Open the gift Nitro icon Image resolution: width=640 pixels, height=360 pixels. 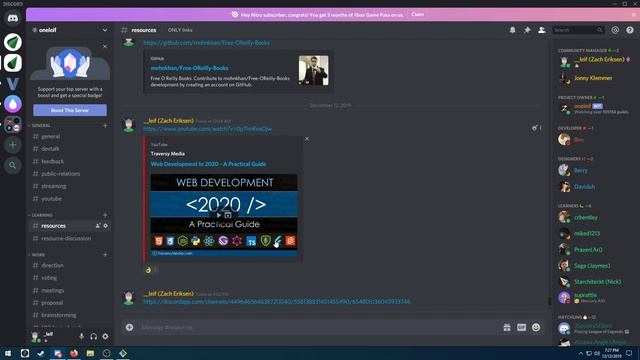[x=507, y=327]
